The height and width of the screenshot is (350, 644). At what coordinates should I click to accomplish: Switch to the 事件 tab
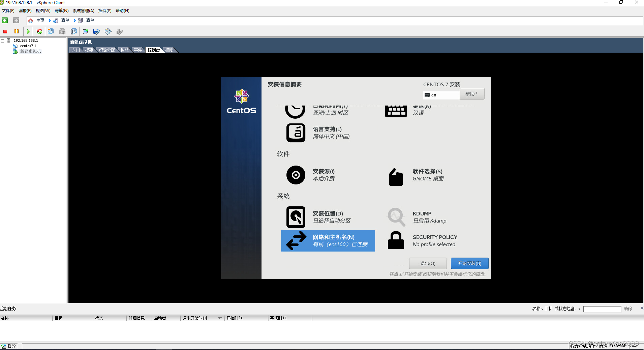(x=138, y=50)
